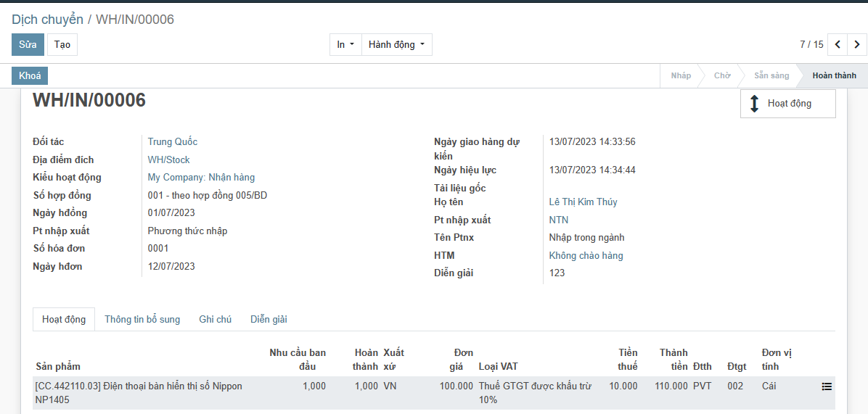Click the 110.000 total amount cell
868x414 pixels.
point(671,386)
